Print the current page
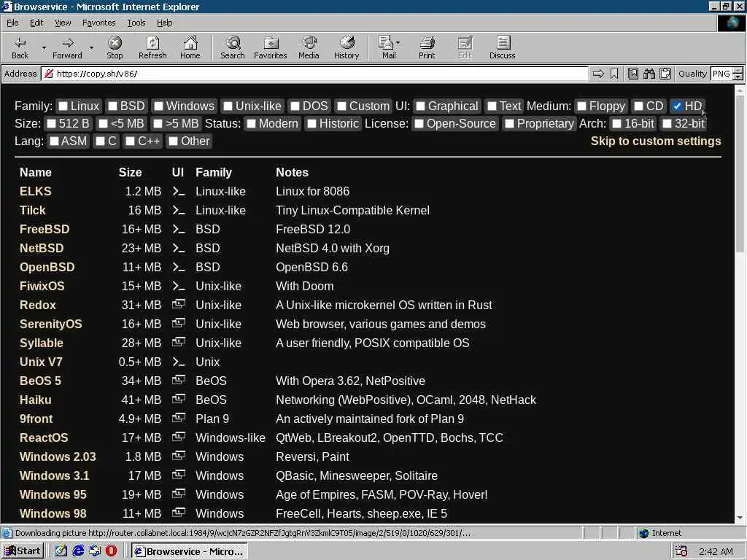This screenshot has width=747, height=560. click(427, 47)
